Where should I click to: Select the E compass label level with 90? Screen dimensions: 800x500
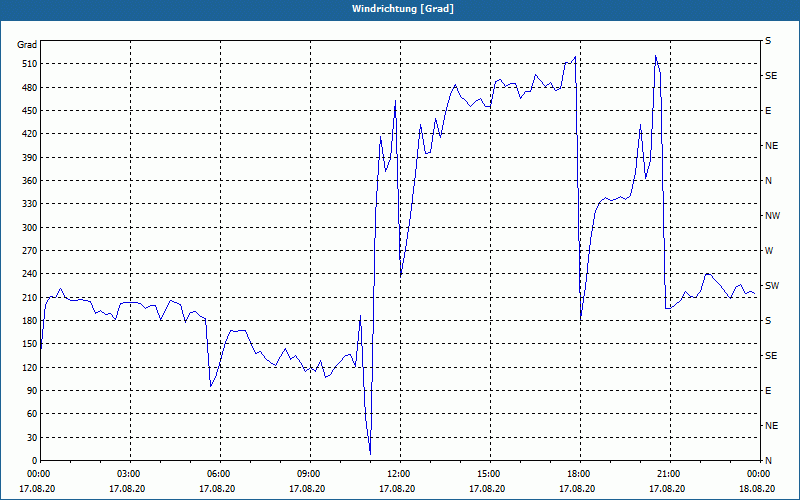click(x=768, y=391)
